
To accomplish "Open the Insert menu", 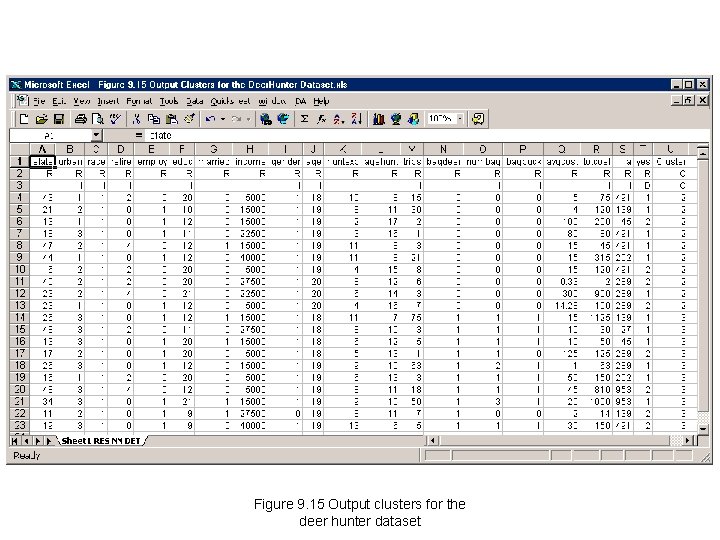I will pyautogui.click(x=108, y=101).
